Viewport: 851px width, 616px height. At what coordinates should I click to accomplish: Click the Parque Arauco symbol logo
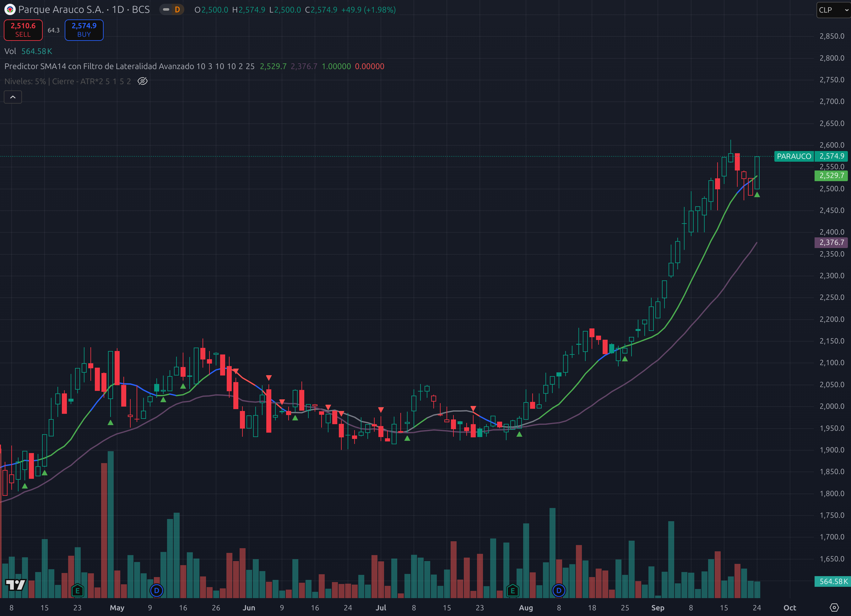tap(10, 10)
